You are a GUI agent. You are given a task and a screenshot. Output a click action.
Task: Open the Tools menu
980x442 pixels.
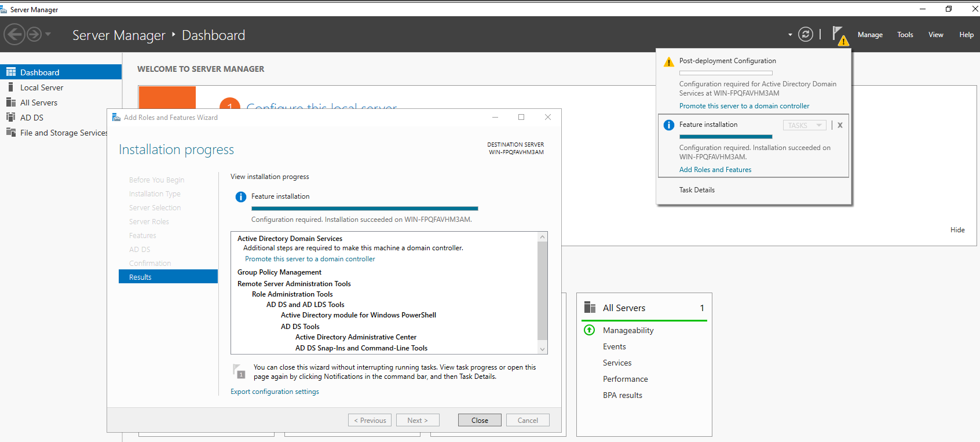pos(905,35)
